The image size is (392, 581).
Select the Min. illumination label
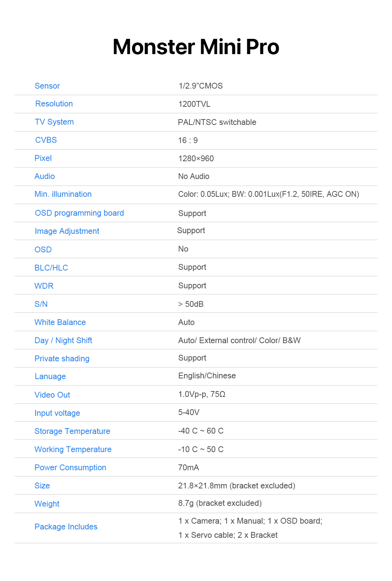[x=63, y=194]
